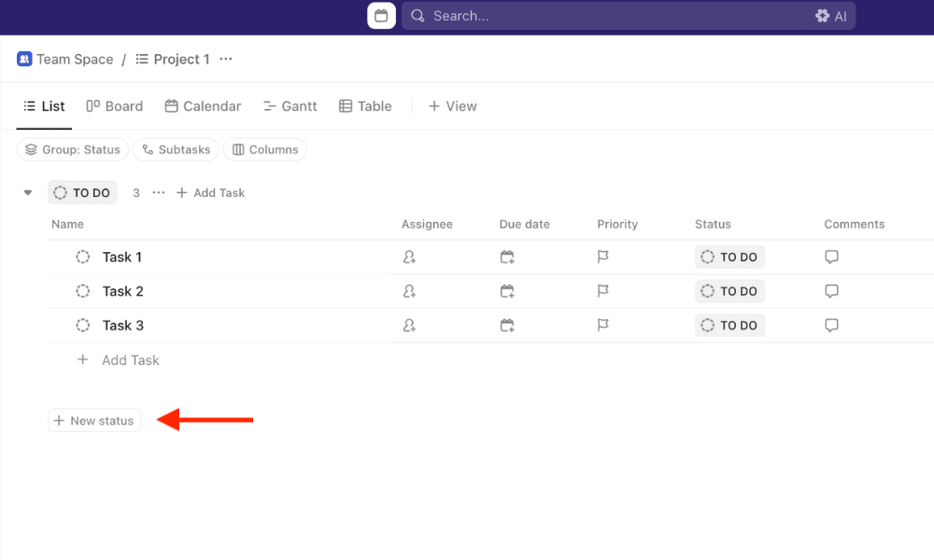Open comments for Task 2
Viewport: 934px width, 560px height.
pos(831,291)
